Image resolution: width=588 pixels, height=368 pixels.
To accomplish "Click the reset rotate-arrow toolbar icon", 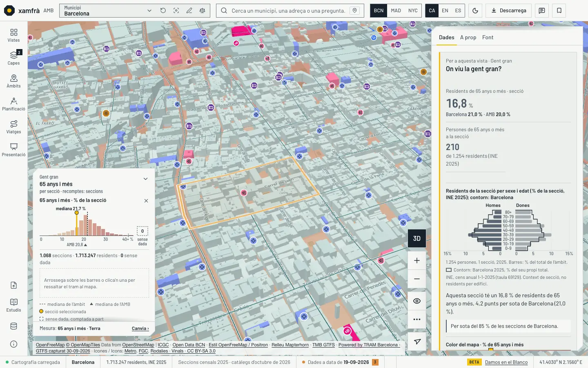I will coord(163,11).
